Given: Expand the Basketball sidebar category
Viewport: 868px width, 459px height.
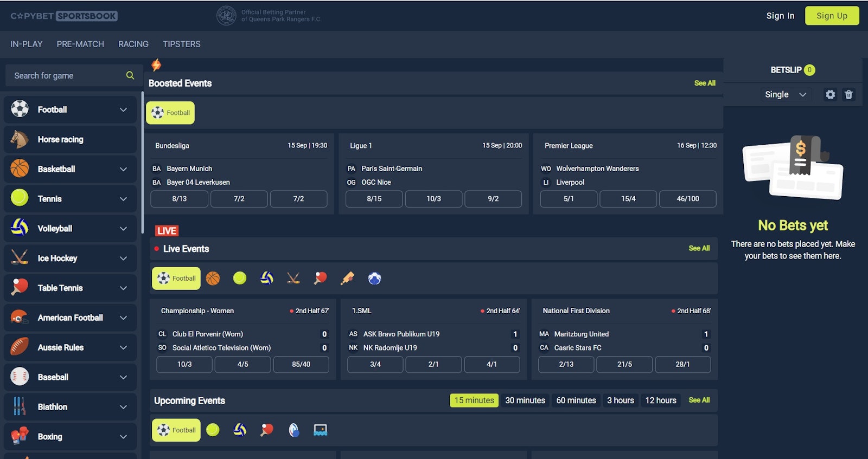Looking at the screenshot, I should (123, 169).
